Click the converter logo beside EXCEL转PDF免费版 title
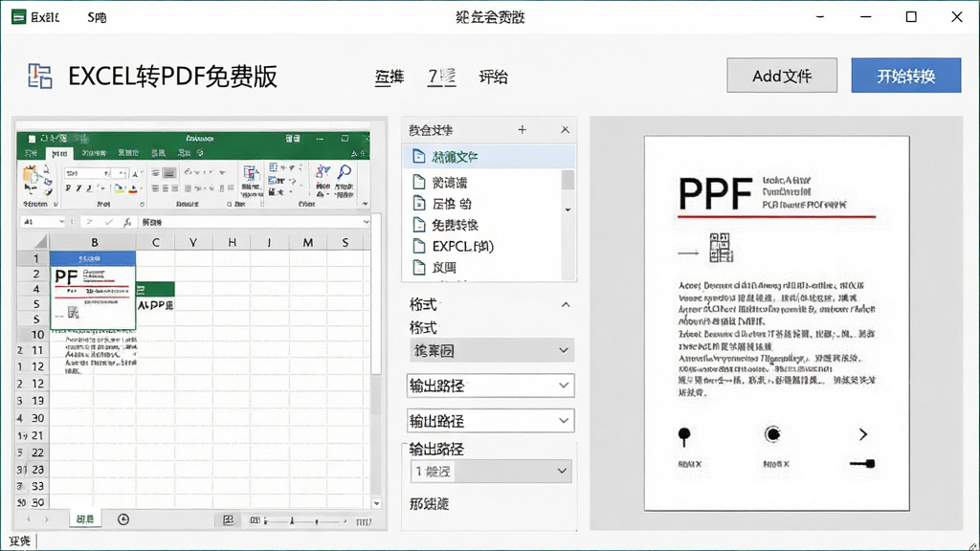The width and height of the screenshot is (980, 551). pos(40,77)
